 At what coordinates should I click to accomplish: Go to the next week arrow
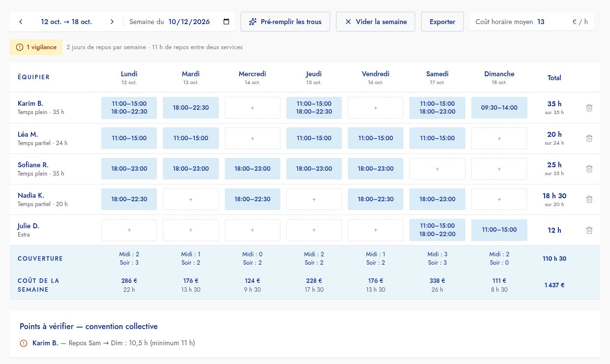click(x=112, y=22)
